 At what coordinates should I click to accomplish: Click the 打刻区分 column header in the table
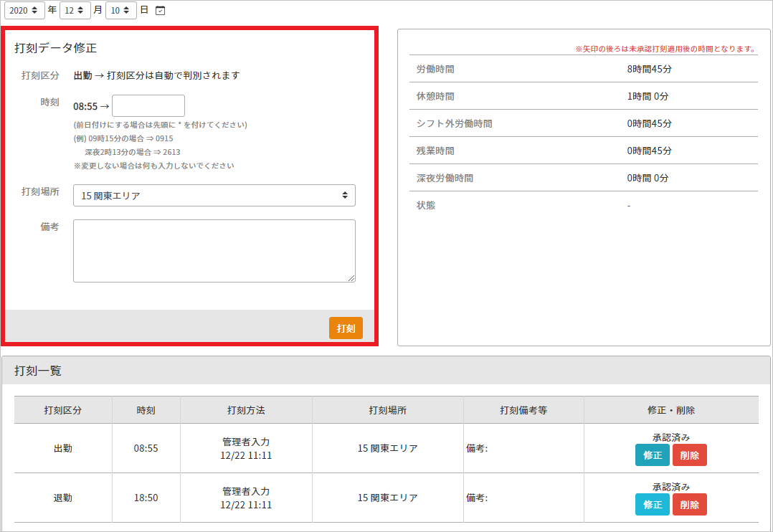tap(63, 410)
